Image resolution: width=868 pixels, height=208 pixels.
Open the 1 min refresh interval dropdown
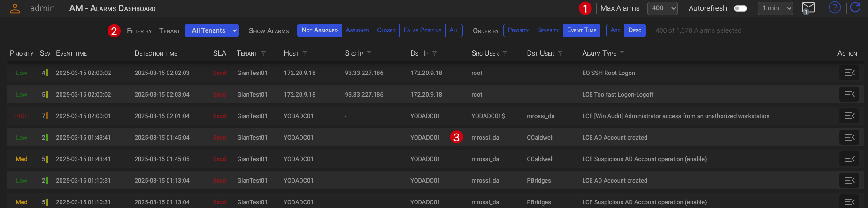pyautogui.click(x=775, y=8)
